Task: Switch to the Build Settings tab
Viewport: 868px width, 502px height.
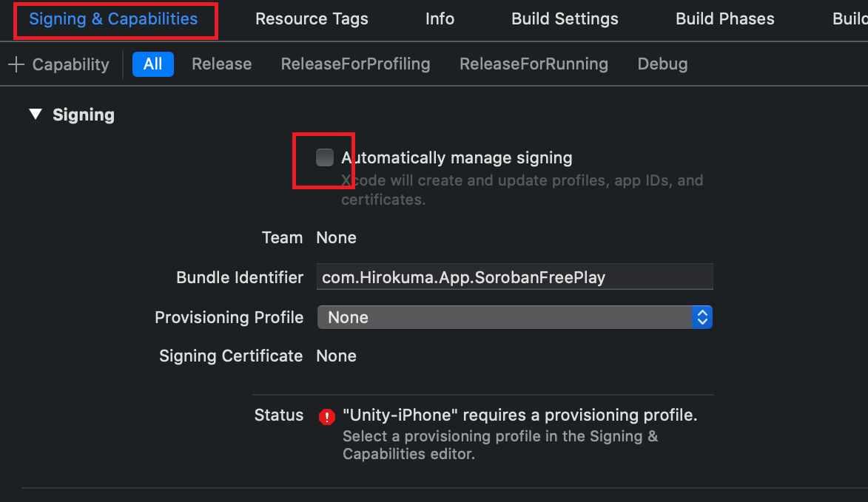Action: tap(564, 18)
